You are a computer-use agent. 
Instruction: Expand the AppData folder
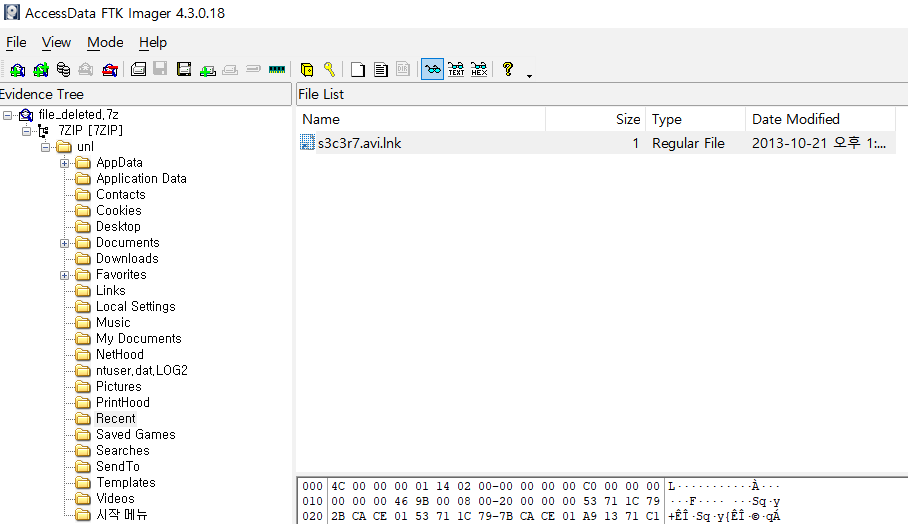(65, 163)
